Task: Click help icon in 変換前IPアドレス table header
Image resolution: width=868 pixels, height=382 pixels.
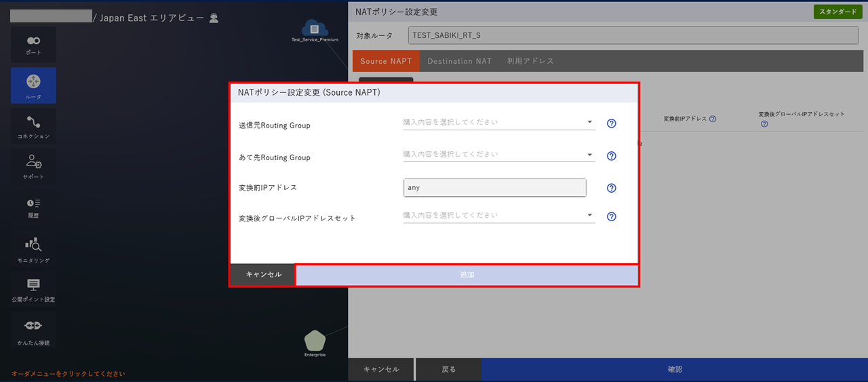Action: (x=713, y=119)
